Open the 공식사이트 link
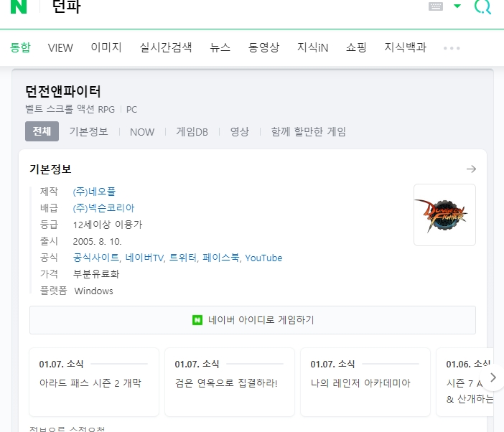 coord(96,258)
